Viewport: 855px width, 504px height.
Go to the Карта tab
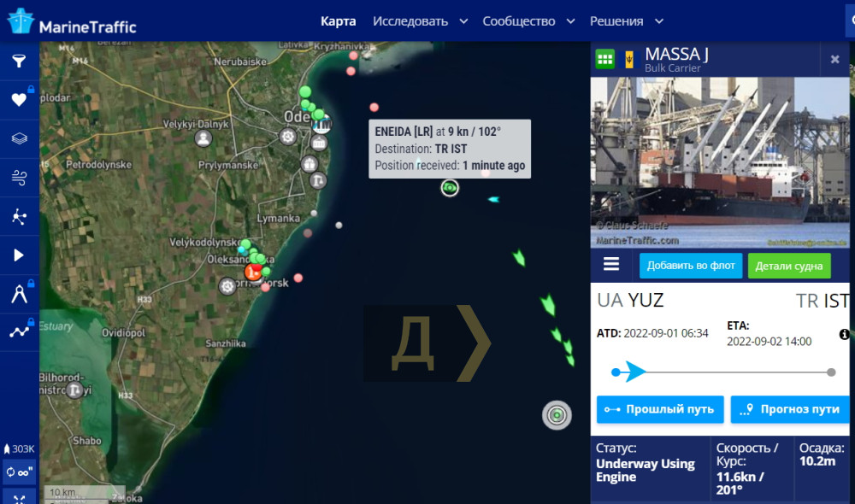click(338, 21)
